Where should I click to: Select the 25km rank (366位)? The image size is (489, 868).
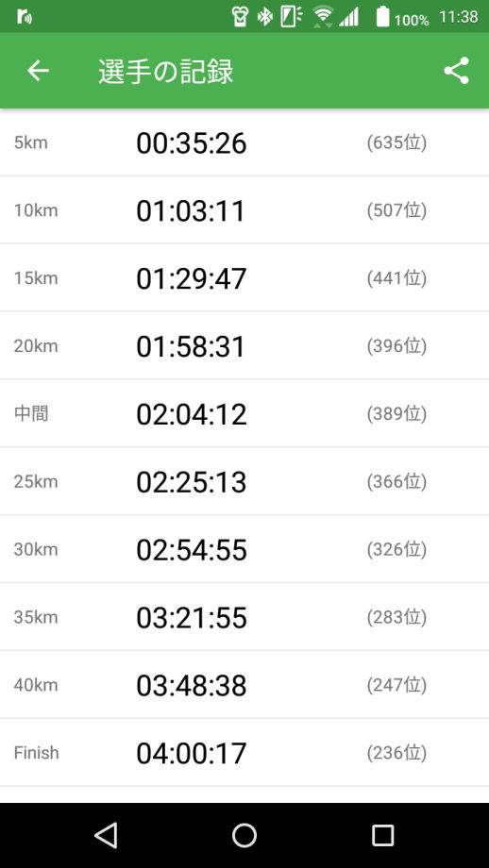click(396, 481)
